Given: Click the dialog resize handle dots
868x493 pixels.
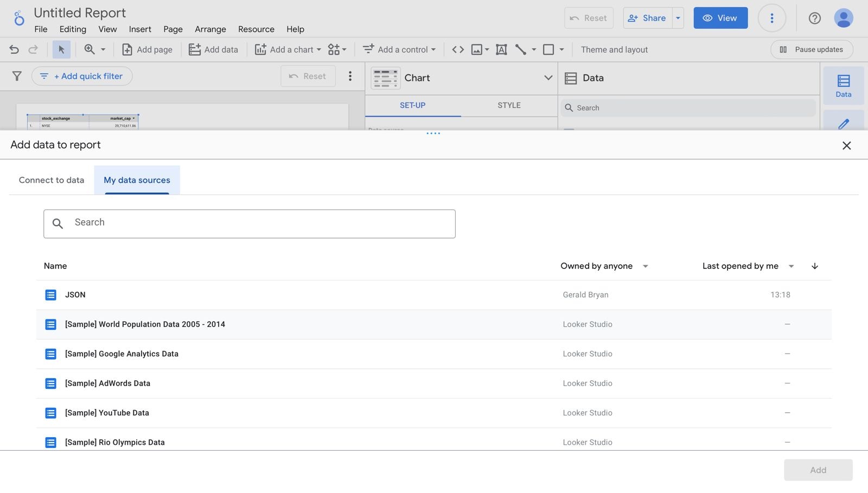Looking at the screenshot, I should [x=433, y=133].
